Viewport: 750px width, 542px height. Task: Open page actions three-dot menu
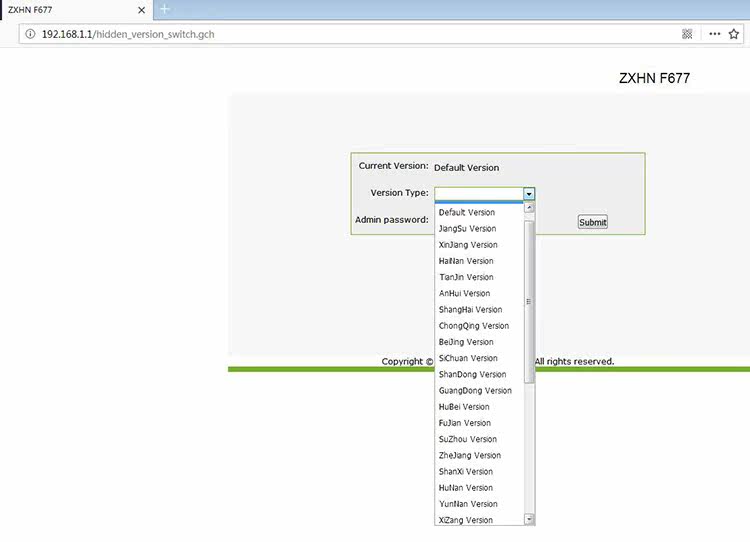[x=715, y=34]
